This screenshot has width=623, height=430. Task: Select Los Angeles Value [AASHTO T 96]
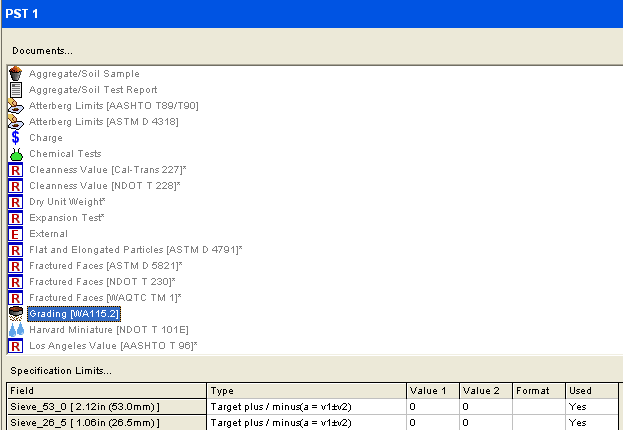[112, 346]
